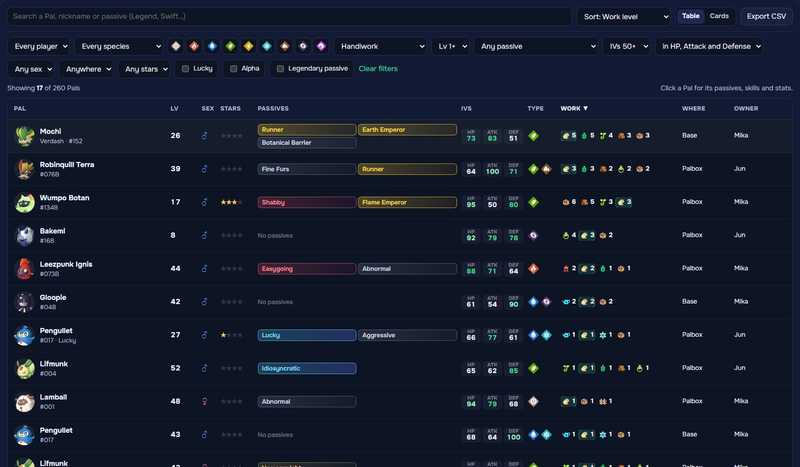Sort by the WORK column header
Viewport: 800px width, 467px height.
coord(574,108)
